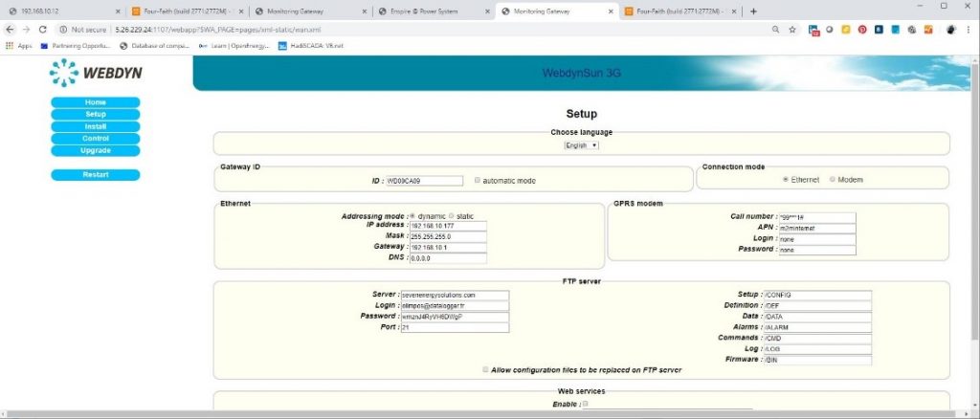This screenshot has height=419, width=980.
Task: Close the active Monitoring Gateway tab
Action: (611, 11)
